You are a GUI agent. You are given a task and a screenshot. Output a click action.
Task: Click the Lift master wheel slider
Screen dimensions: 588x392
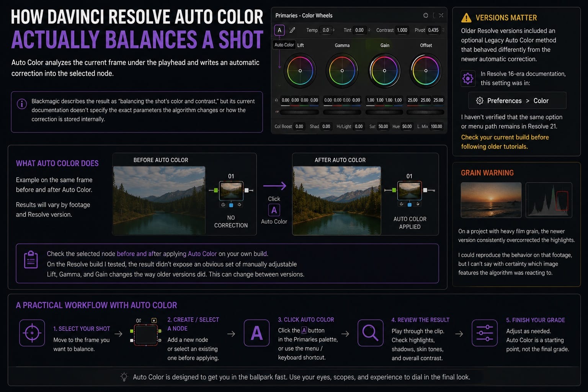(x=300, y=112)
